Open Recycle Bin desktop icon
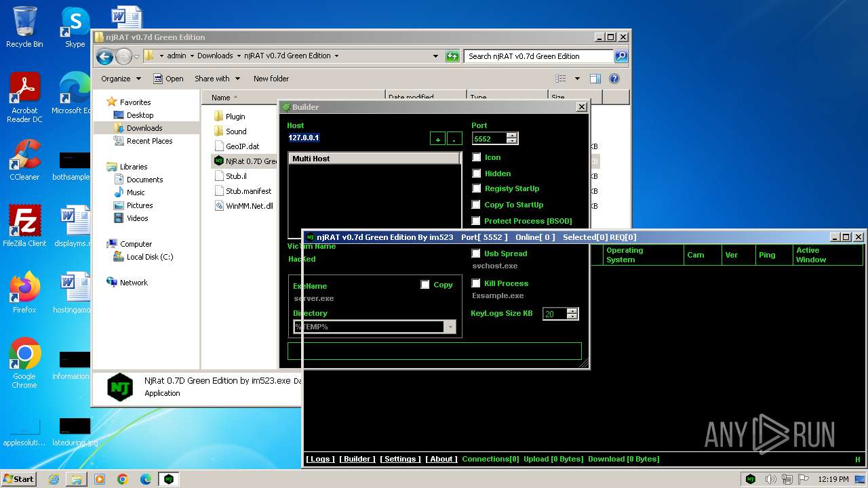 pyautogui.click(x=24, y=27)
